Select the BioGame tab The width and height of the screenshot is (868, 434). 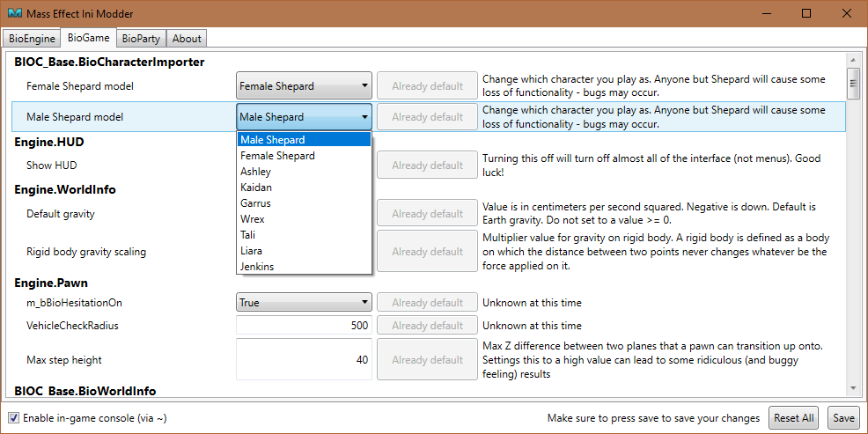point(89,38)
